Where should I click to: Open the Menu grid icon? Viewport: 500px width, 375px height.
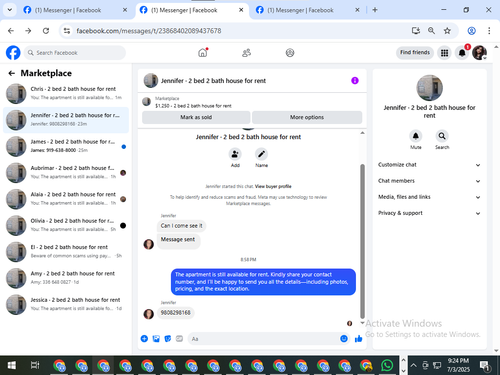point(444,53)
